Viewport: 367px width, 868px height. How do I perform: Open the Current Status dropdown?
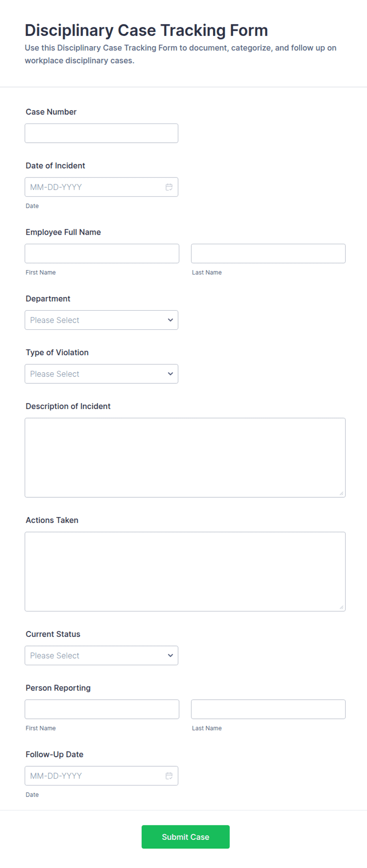(101, 655)
